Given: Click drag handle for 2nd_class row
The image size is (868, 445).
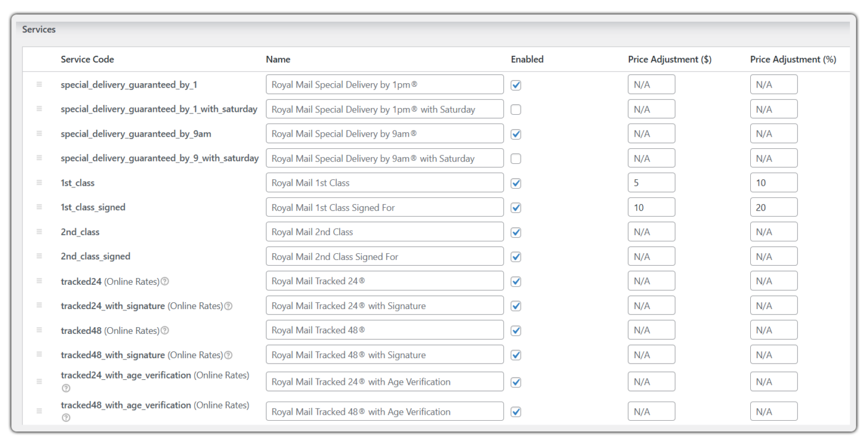Looking at the screenshot, I should (39, 231).
